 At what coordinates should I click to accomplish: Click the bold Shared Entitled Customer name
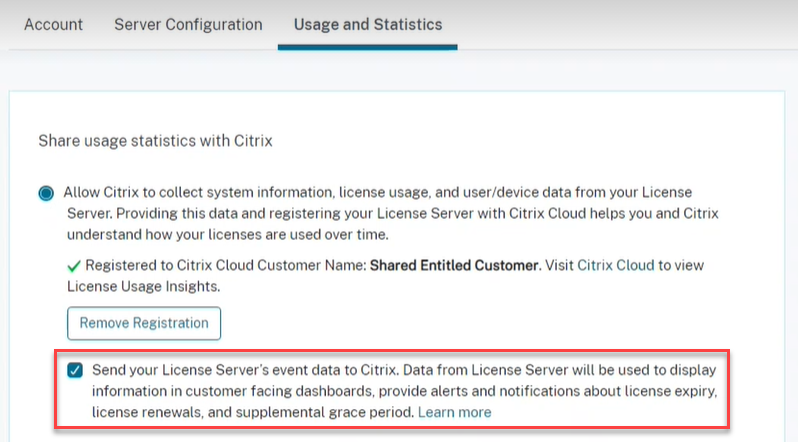coord(455,266)
